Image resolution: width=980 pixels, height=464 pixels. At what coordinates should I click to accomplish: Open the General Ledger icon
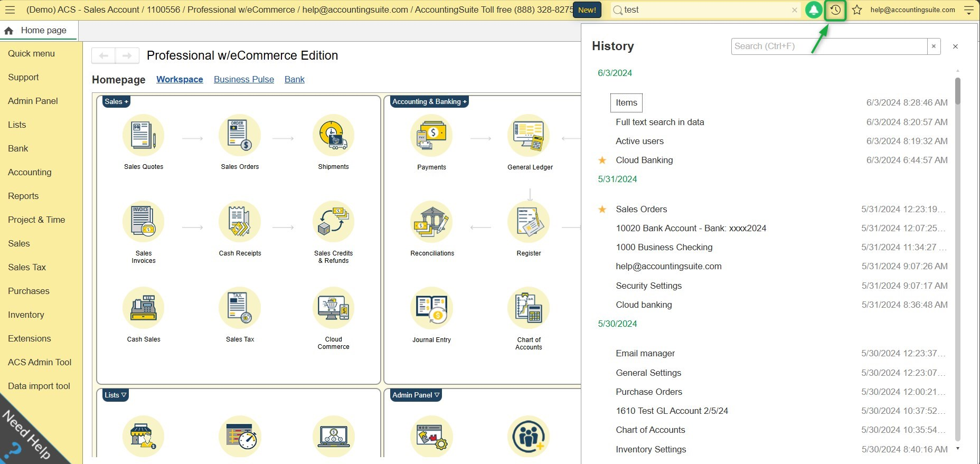click(x=529, y=136)
